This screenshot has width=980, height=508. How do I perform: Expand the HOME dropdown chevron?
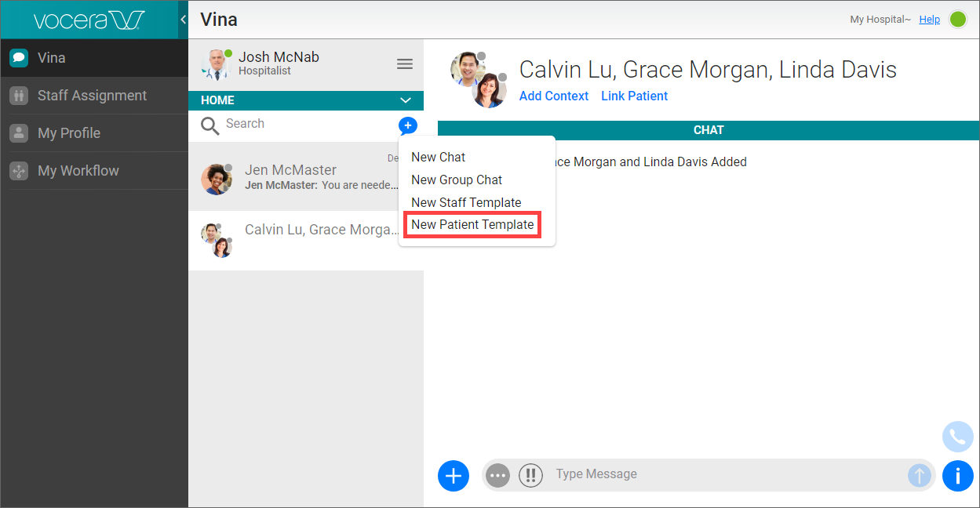tap(406, 100)
